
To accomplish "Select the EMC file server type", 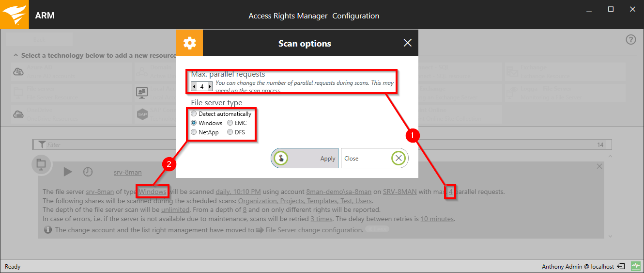I will pyautogui.click(x=230, y=123).
